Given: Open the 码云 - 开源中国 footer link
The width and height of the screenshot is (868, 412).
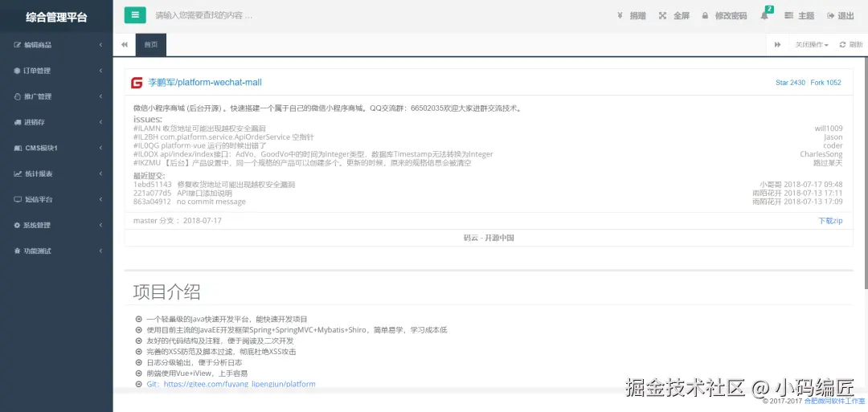Looking at the screenshot, I should 489,238.
